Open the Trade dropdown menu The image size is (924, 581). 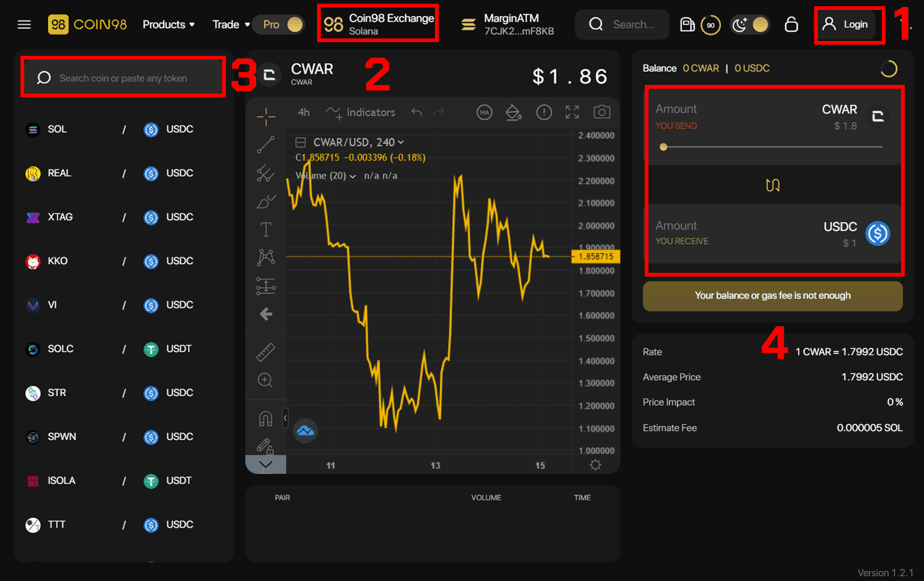point(231,25)
